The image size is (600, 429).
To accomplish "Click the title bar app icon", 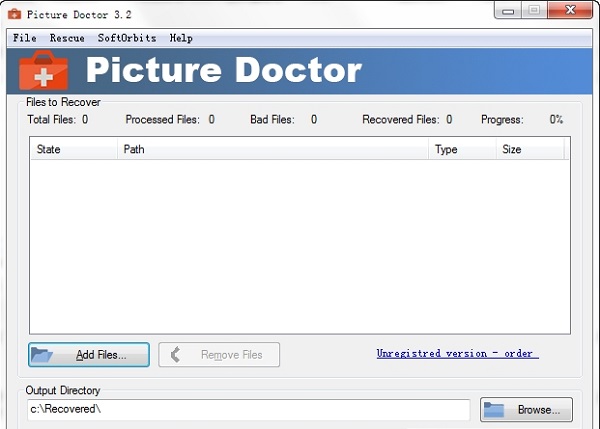I will click(15, 15).
